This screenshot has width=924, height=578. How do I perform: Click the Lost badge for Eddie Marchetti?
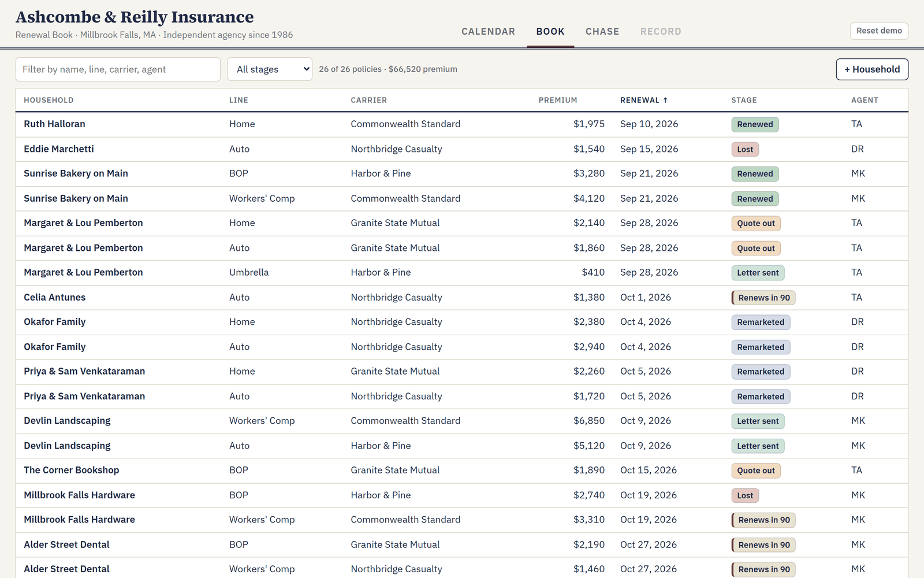point(745,149)
